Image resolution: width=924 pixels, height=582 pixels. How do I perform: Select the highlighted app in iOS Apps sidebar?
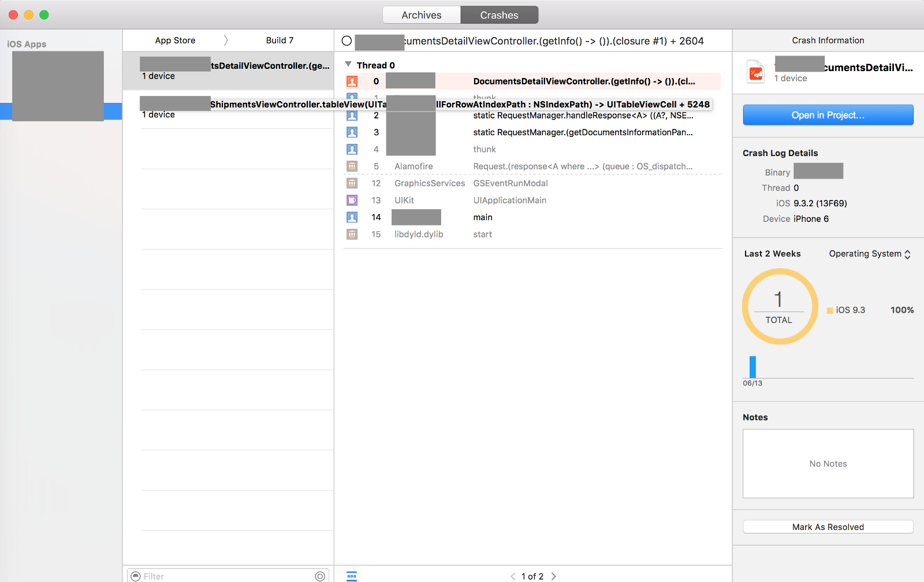[x=61, y=112]
